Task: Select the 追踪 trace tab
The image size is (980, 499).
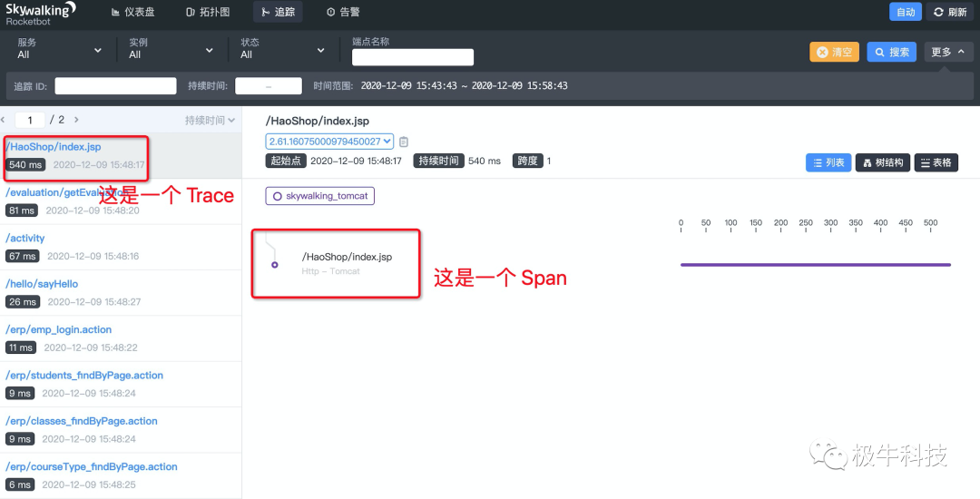Action: click(279, 12)
